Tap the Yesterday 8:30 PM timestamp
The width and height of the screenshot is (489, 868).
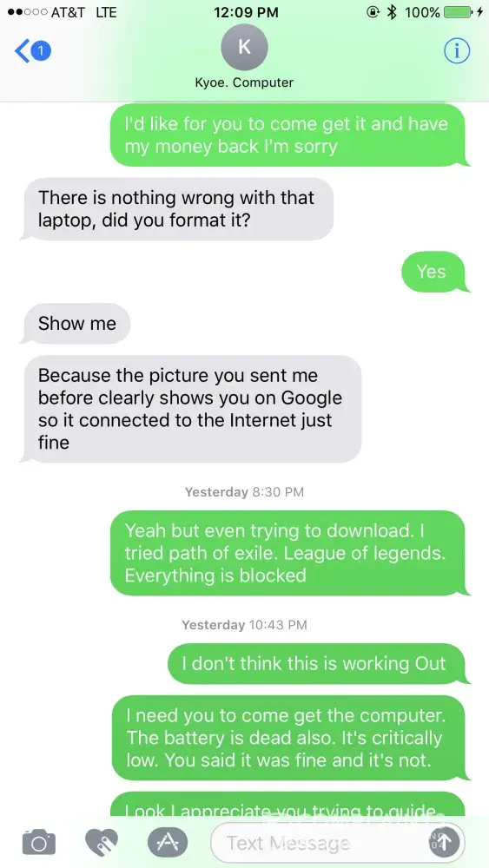point(244,492)
